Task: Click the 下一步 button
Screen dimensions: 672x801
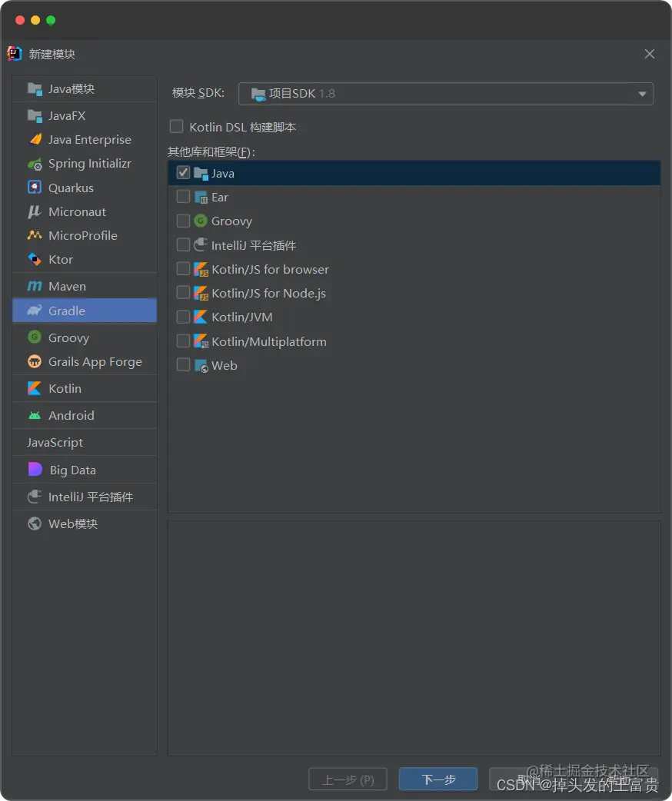Action: point(438,779)
